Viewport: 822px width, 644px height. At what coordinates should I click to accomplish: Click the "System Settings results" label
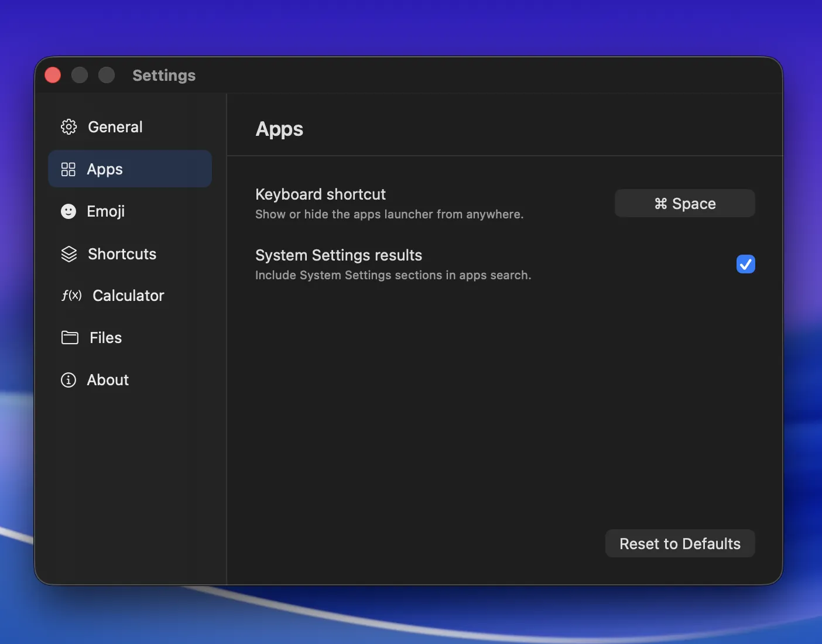[x=338, y=255]
